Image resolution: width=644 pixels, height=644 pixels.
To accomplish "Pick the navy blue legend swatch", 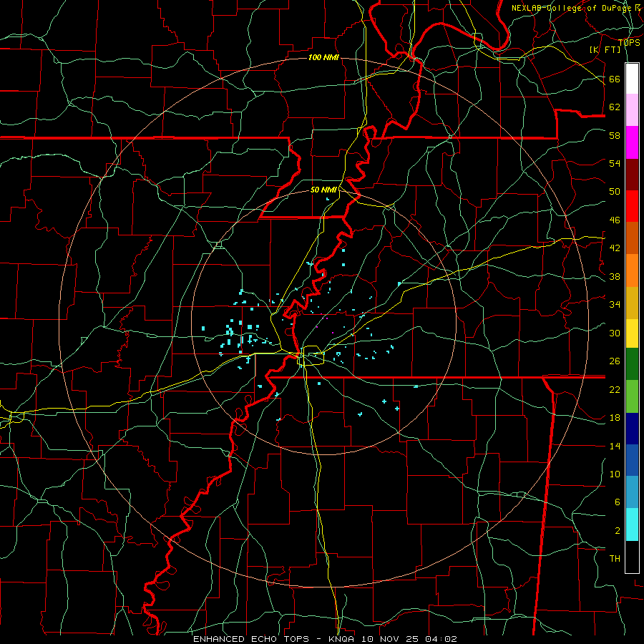I will coord(632,429).
